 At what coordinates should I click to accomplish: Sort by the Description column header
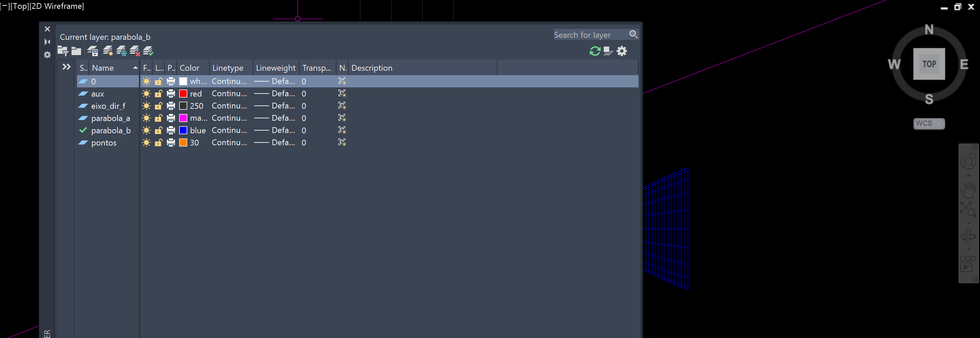[x=423, y=68]
